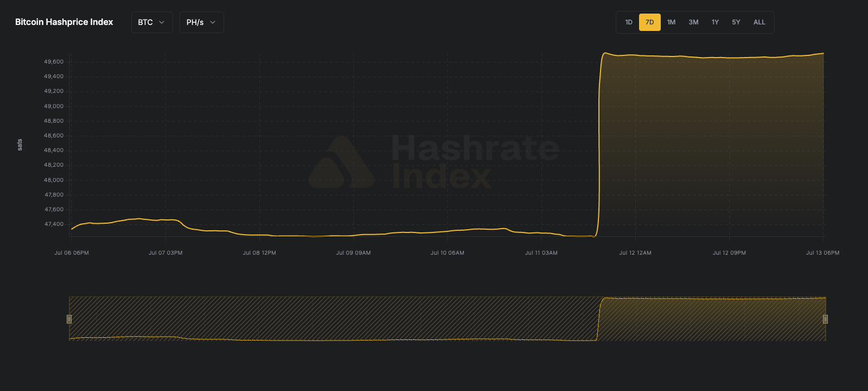The image size is (868, 391).
Task: Open the BTC currency dropdown
Action: click(152, 22)
